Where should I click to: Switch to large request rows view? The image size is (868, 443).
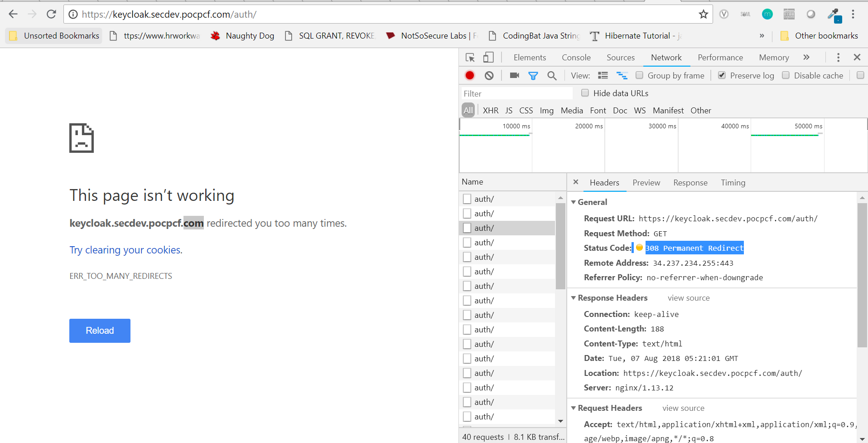point(603,75)
